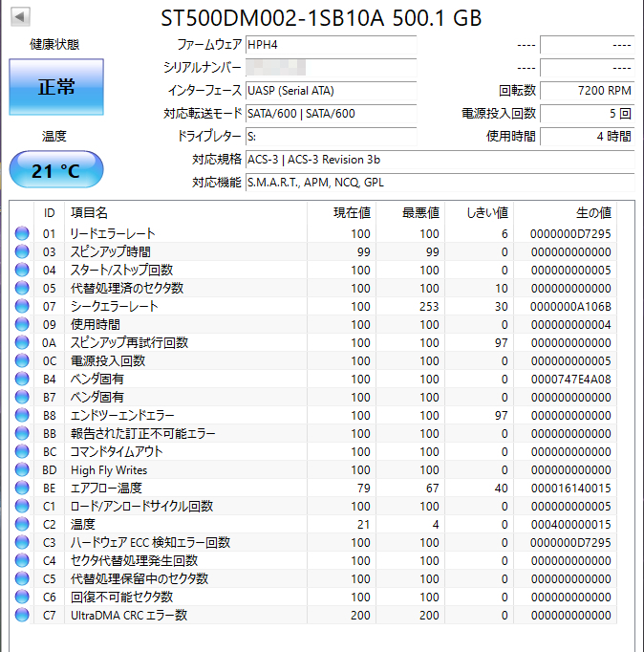Click the status orb for エアフロー温度

(x=22, y=488)
